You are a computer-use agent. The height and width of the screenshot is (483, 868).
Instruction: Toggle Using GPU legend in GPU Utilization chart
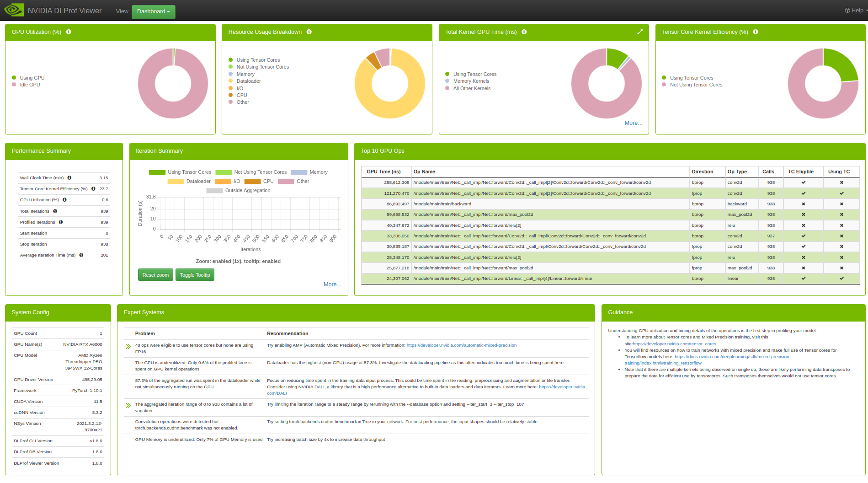(x=28, y=78)
